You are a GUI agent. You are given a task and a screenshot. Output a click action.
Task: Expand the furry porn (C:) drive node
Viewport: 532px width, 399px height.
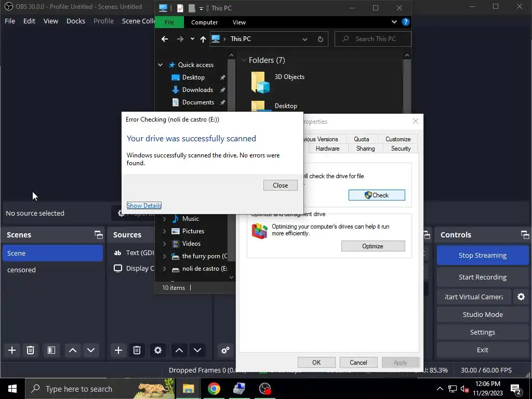[x=165, y=256]
